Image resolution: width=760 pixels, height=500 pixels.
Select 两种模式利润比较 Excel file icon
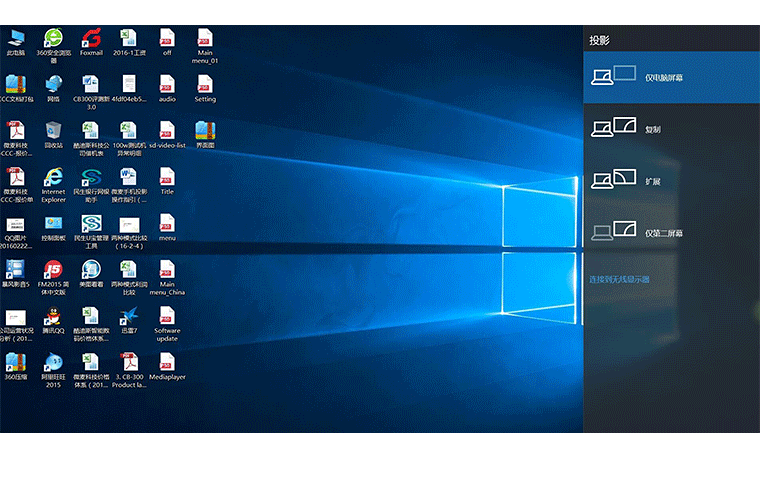(129, 277)
